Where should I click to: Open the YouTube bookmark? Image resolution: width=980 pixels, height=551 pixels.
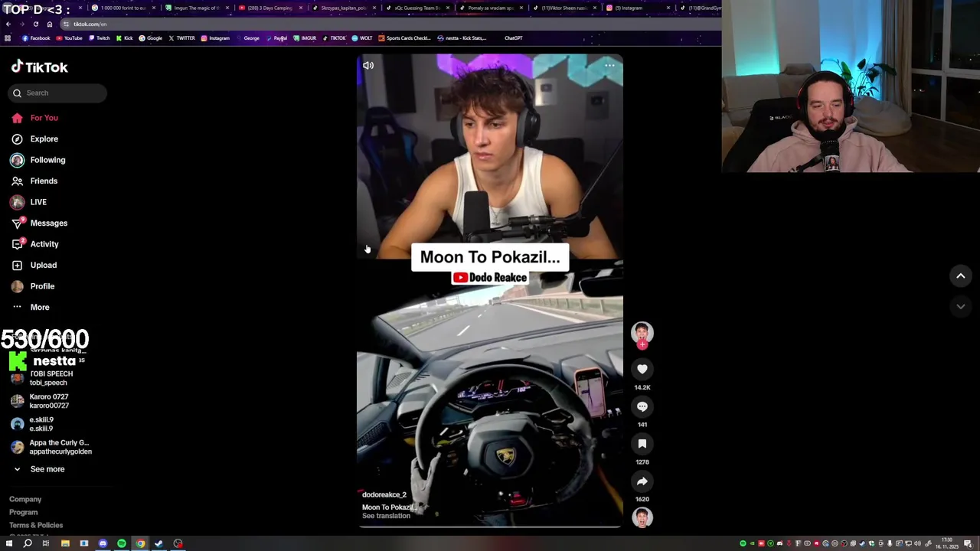69,38
